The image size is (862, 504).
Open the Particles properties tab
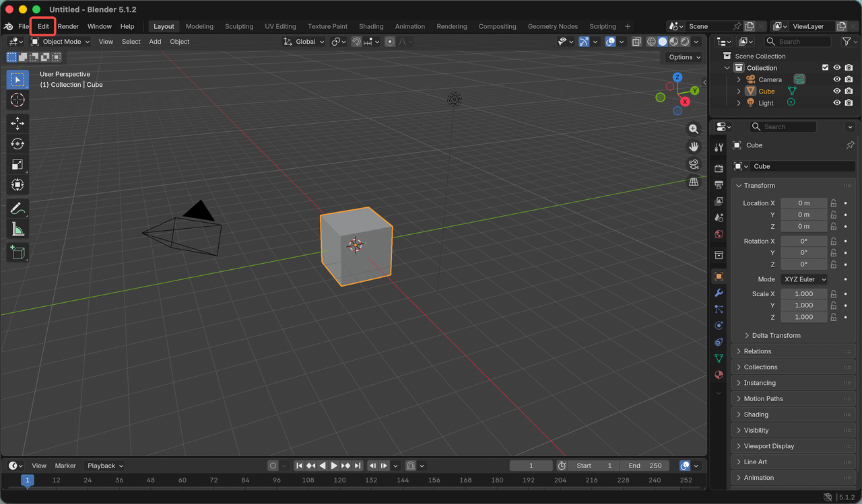[x=719, y=310]
